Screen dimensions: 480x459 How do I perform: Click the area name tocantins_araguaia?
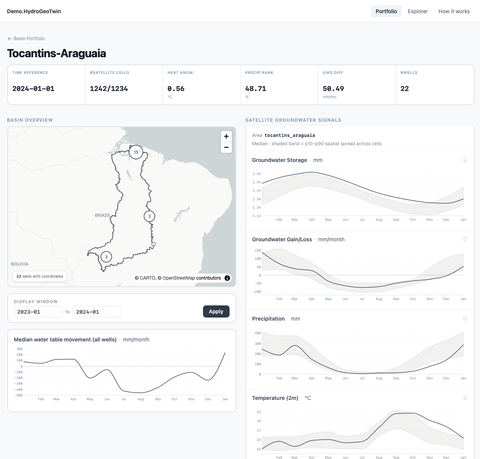pos(290,135)
